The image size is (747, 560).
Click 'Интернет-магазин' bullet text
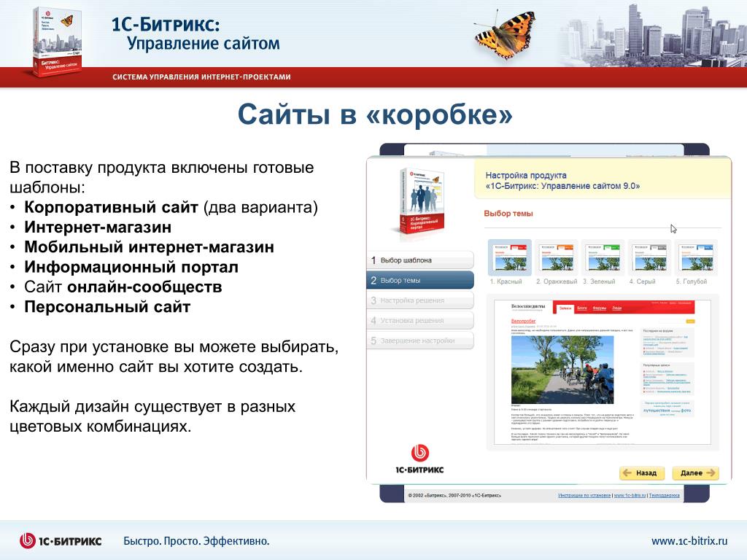click(x=98, y=227)
